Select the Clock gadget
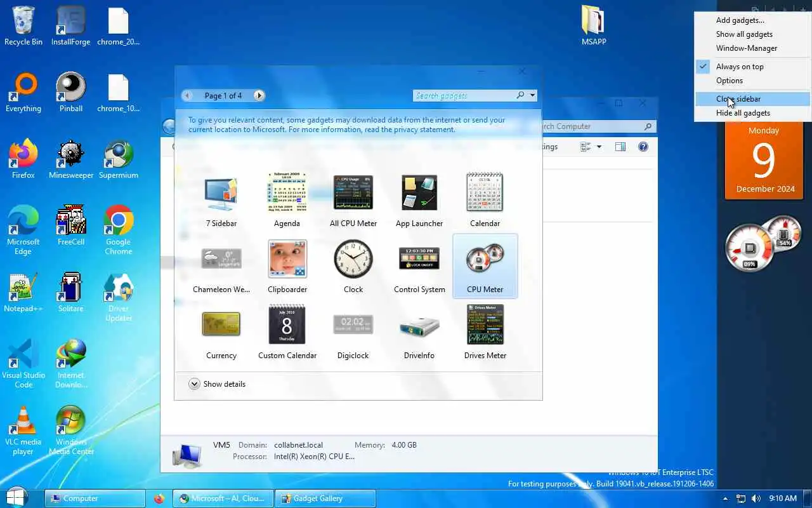 (353, 266)
